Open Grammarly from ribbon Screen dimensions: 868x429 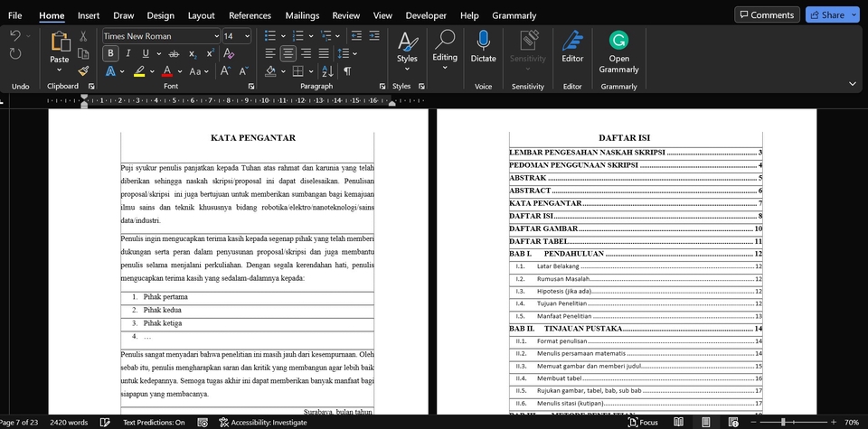point(618,52)
